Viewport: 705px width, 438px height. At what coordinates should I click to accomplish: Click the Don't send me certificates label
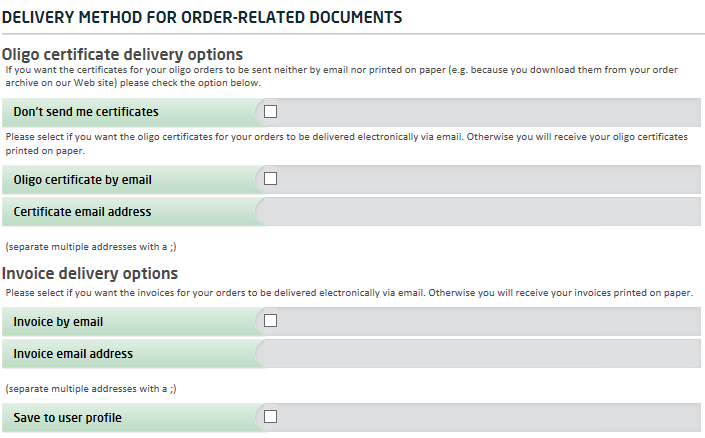point(86,112)
